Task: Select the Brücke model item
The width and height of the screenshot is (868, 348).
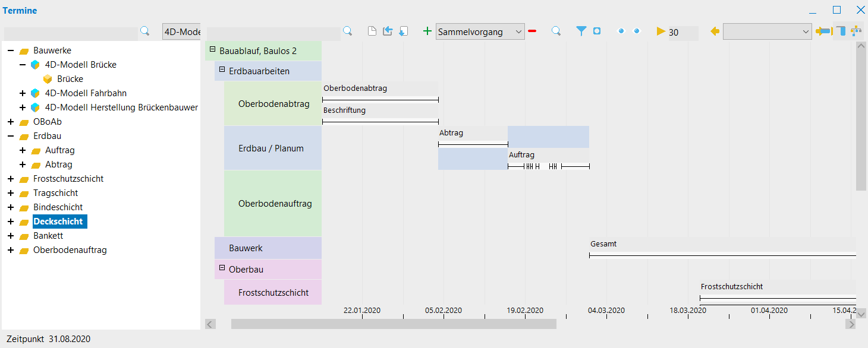Action: click(70, 79)
